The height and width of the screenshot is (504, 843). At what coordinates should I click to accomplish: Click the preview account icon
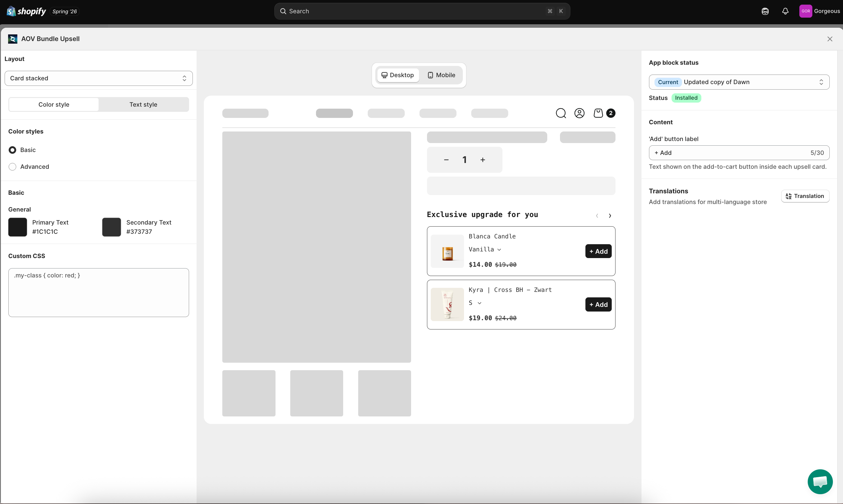point(579,113)
